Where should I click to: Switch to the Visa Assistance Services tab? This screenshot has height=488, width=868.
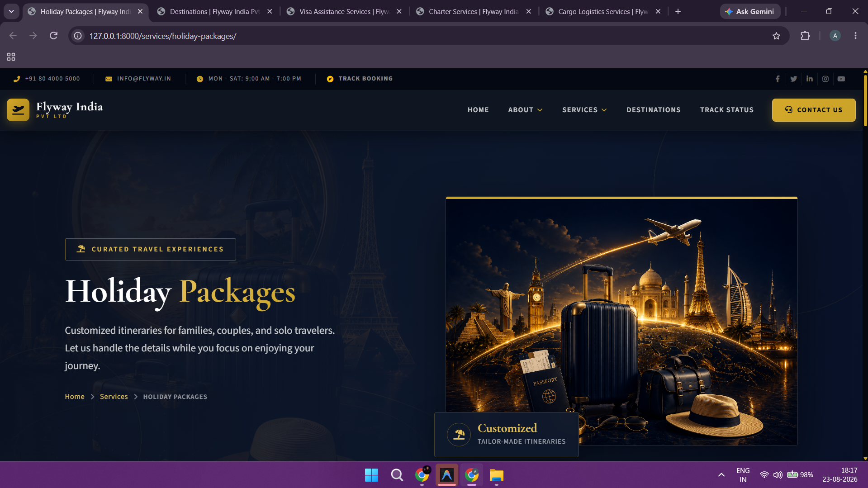pyautogui.click(x=344, y=12)
